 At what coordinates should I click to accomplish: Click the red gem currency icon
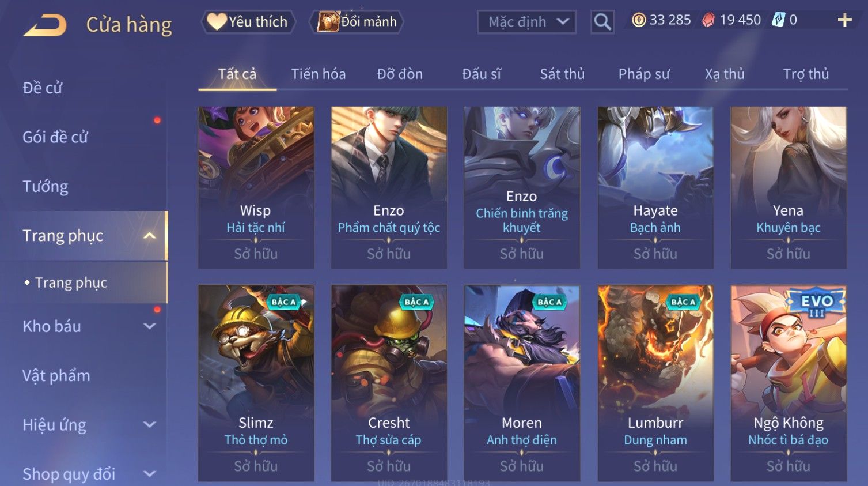[x=708, y=20]
